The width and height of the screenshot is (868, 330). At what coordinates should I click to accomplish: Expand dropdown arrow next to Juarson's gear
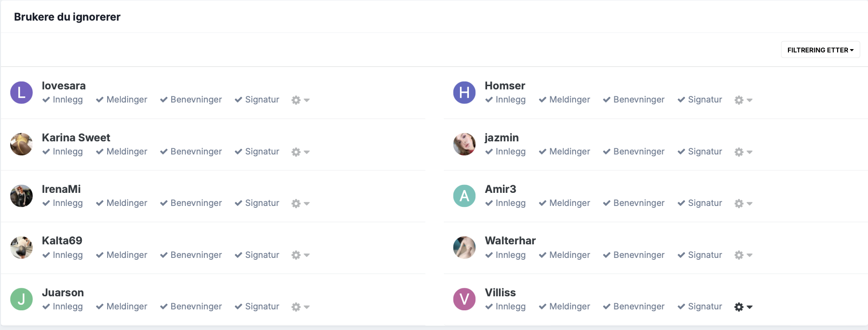pyautogui.click(x=307, y=307)
